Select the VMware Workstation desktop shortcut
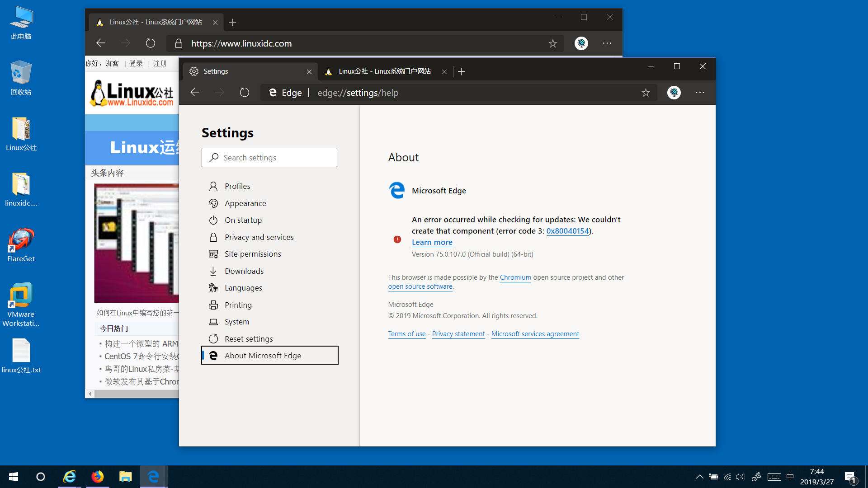 point(21,305)
